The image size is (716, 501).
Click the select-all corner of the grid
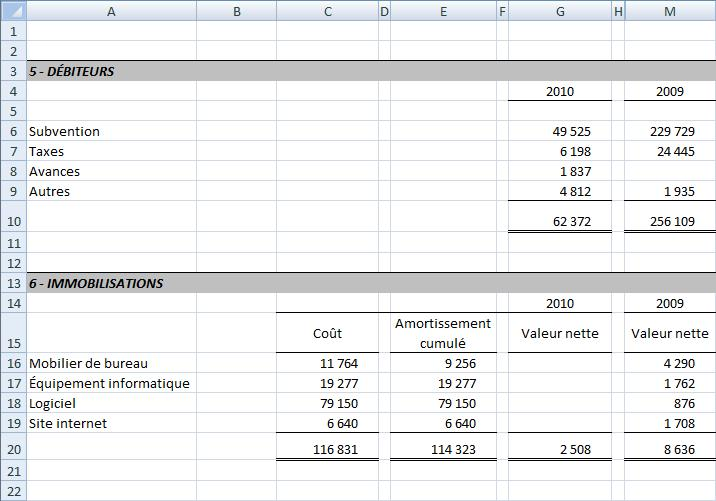coord(13,11)
